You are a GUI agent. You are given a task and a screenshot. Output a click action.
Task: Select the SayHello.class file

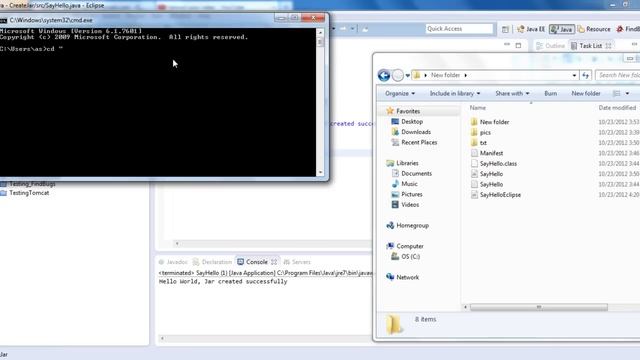(498, 164)
